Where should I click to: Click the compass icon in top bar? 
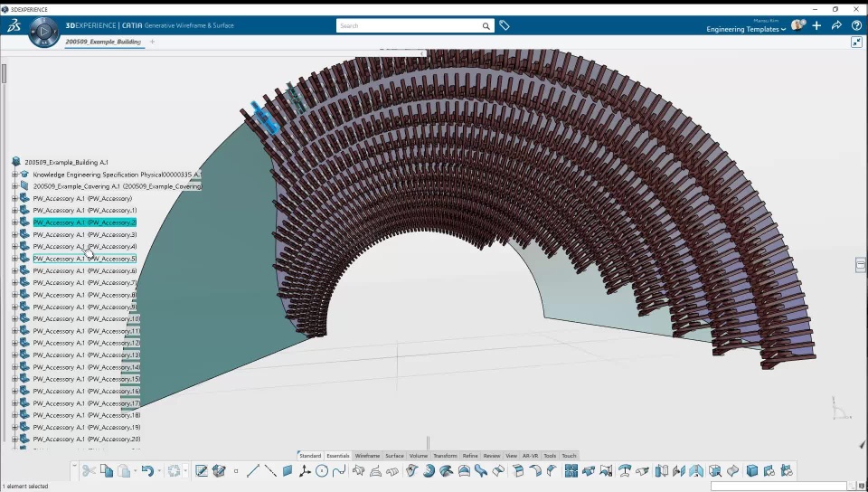43,33
